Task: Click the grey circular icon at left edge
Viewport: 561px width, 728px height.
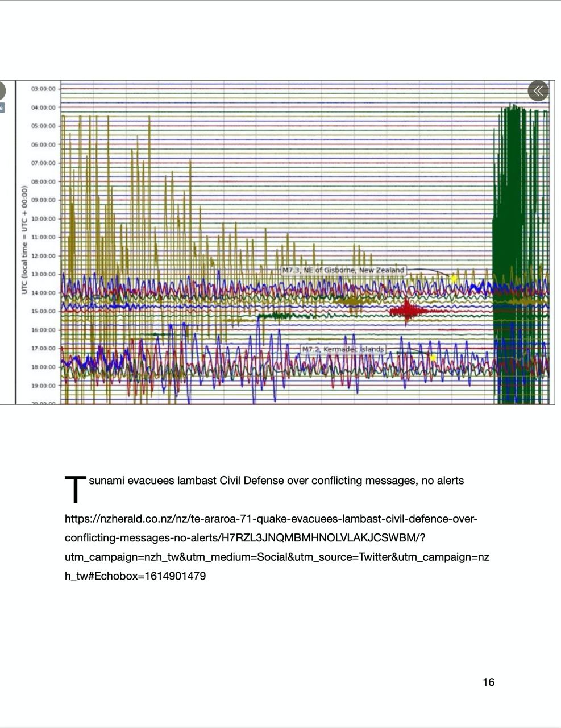Action: click(2, 91)
